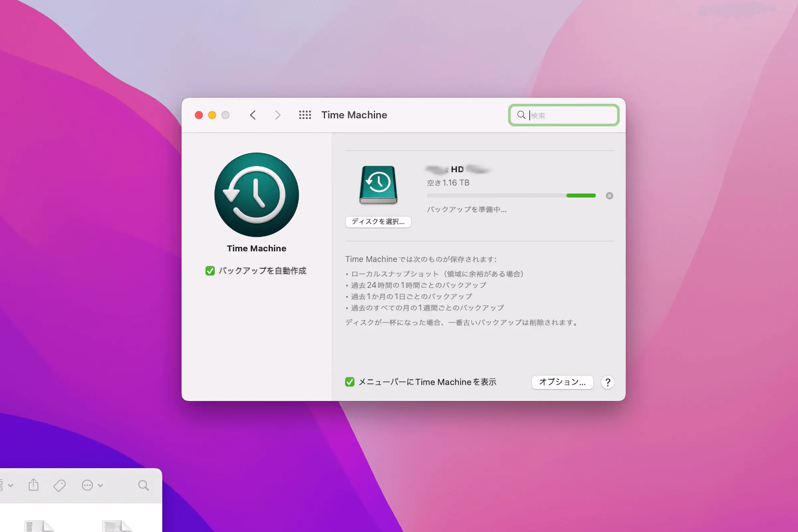This screenshot has width=798, height=532.
Task: Cancel backup with the small x button
Action: click(609, 196)
